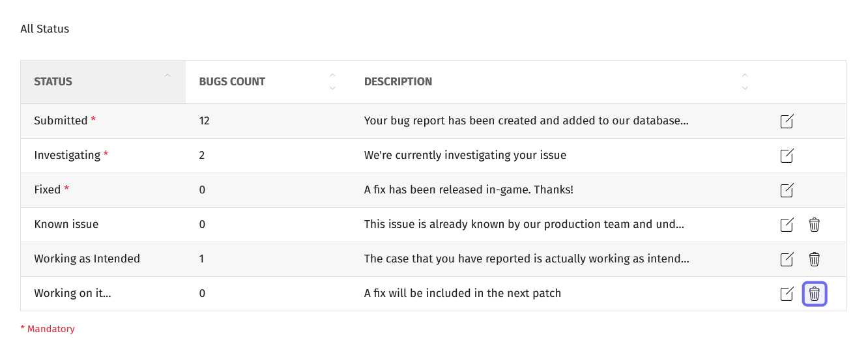The height and width of the screenshot is (338, 868).
Task: Click the DESCRIPTION header label
Action: [398, 82]
